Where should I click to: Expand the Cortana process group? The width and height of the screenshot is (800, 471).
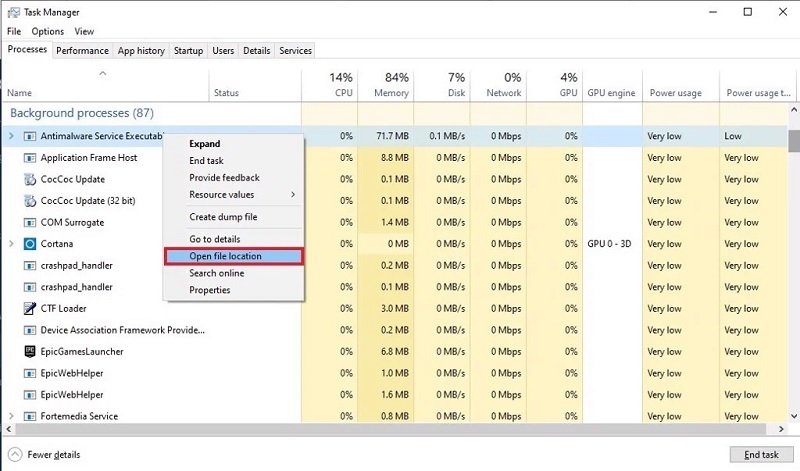[x=11, y=244]
